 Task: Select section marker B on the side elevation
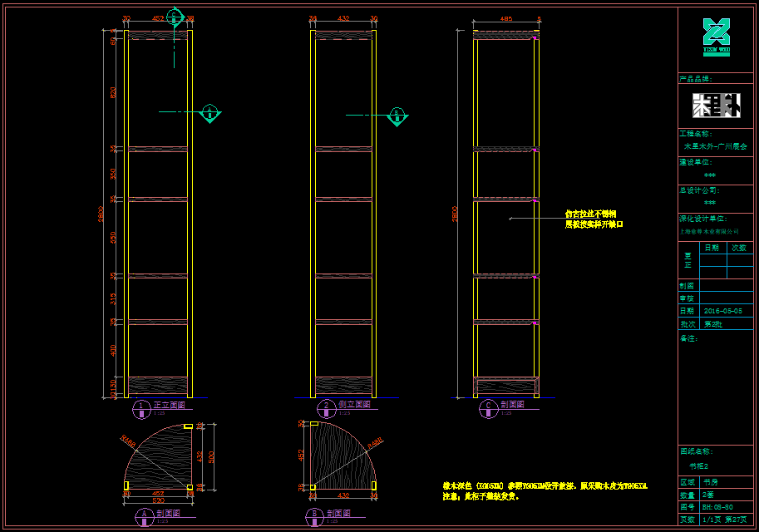pos(397,116)
